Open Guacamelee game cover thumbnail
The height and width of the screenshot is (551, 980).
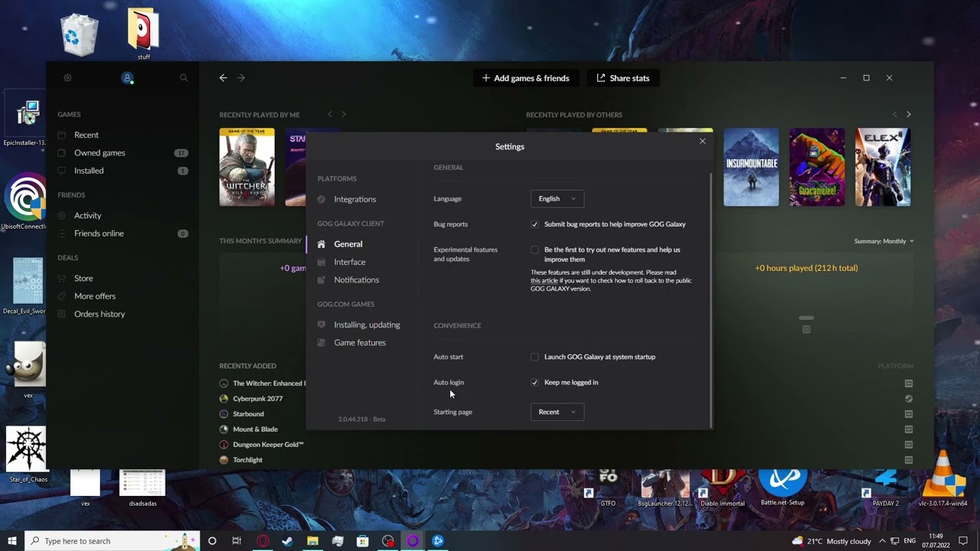click(x=817, y=167)
